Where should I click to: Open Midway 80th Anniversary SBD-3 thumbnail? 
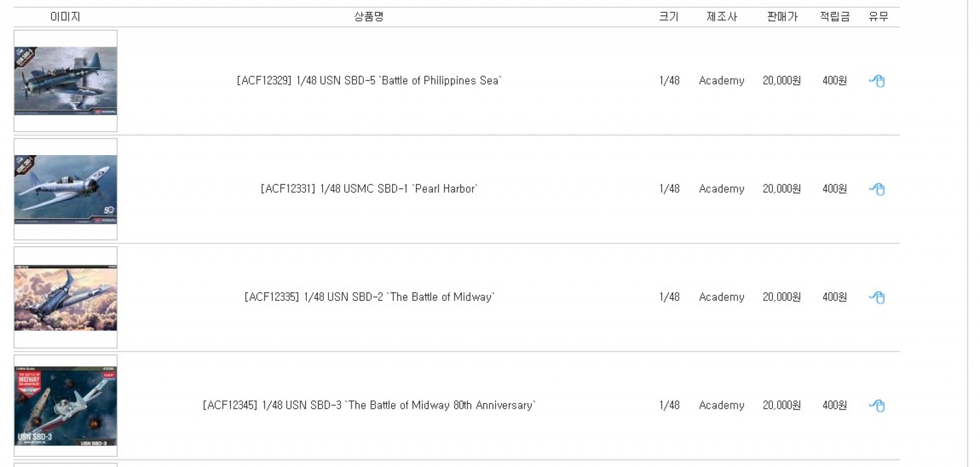tap(66, 406)
